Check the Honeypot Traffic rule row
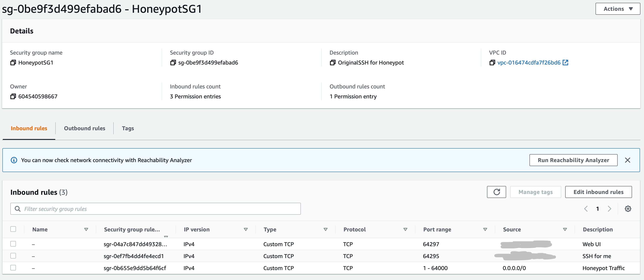 coord(13,268)
